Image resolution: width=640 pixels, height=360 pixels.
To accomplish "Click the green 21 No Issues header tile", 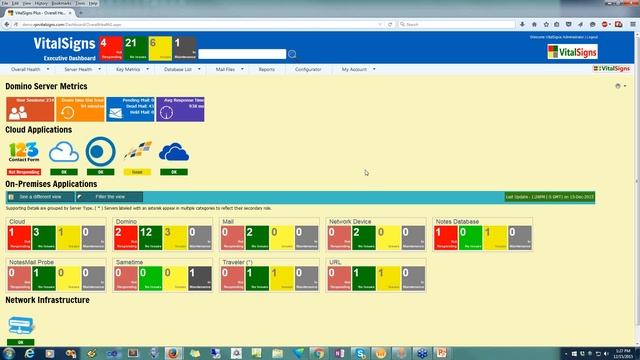I will 136,48.
